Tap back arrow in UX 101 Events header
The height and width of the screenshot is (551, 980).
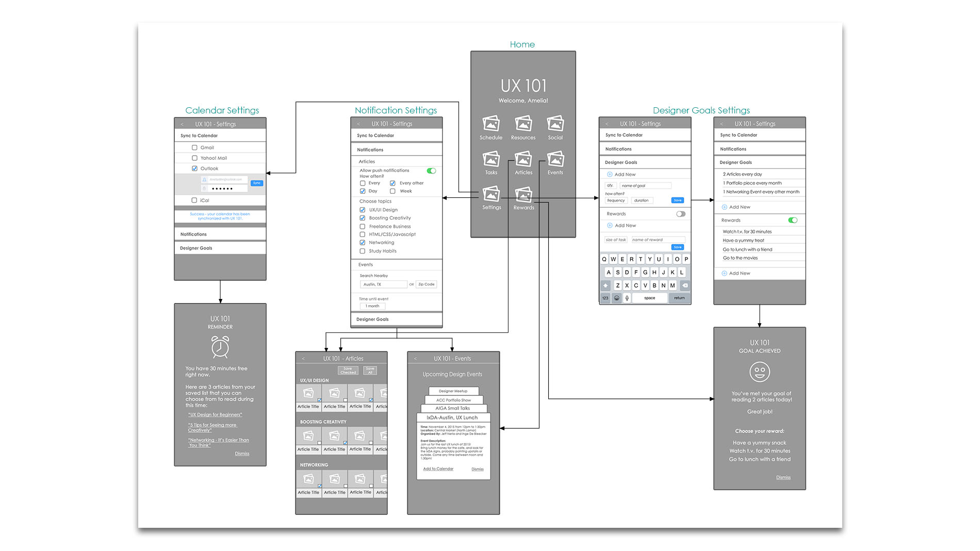click(x=415, y=358)
